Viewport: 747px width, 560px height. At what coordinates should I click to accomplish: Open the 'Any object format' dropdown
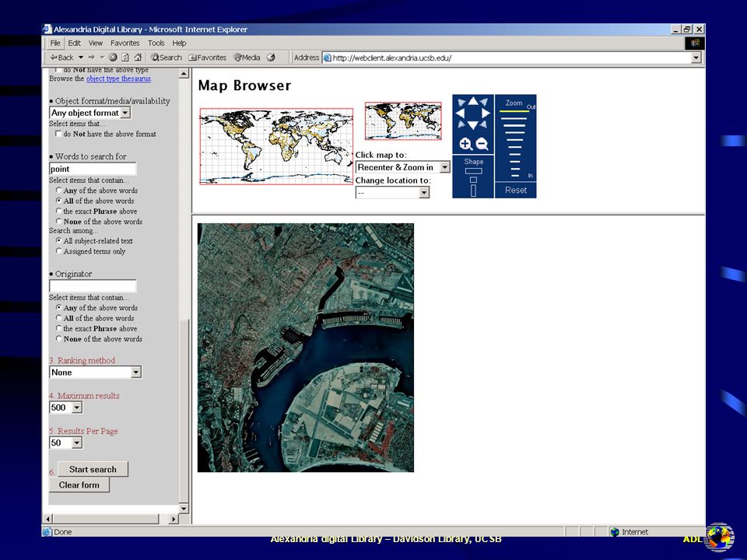(x=89, y=113)
